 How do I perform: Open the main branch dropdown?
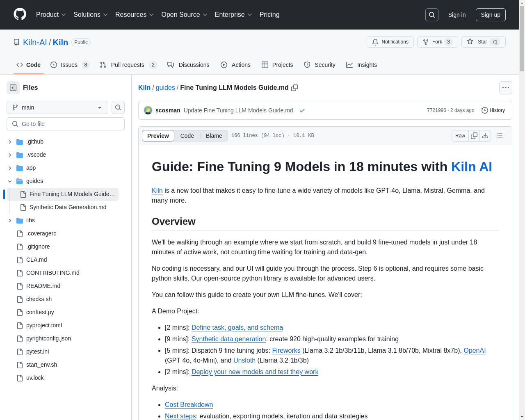pyautogui.click(x=57, y=107)
